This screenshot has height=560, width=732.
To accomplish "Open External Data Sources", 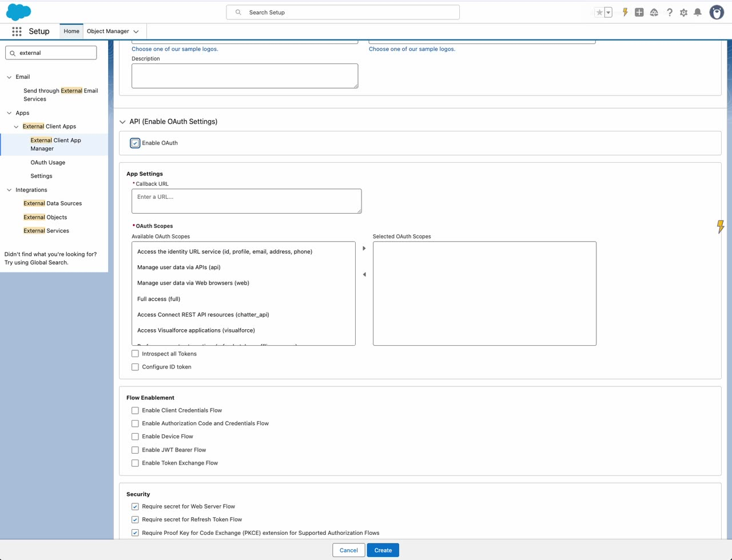I will tap(53, 203).
